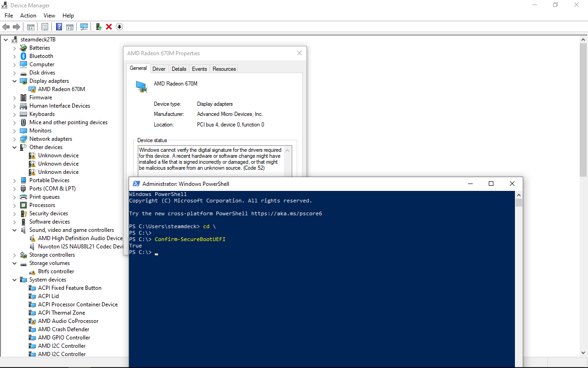Toggle the Show/Hide Console Tree icon
This screenshot has width=588, height=368.
(31, 27)
